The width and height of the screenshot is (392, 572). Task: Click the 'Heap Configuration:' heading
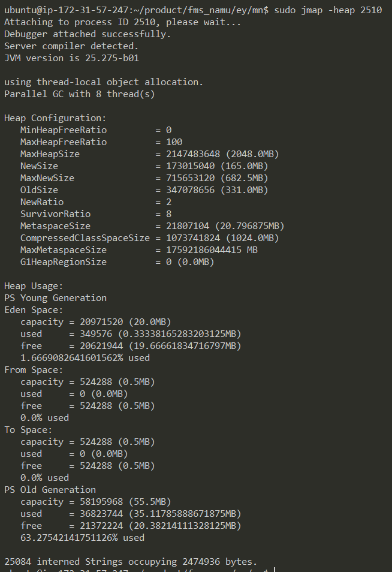[x=55, y=118]
